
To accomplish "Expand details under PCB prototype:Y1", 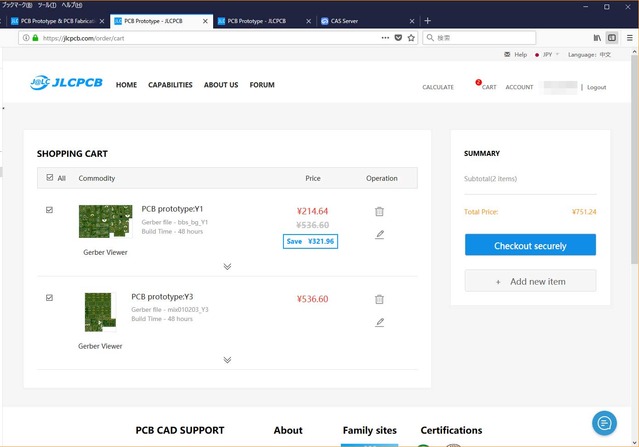I will [227, 266].
